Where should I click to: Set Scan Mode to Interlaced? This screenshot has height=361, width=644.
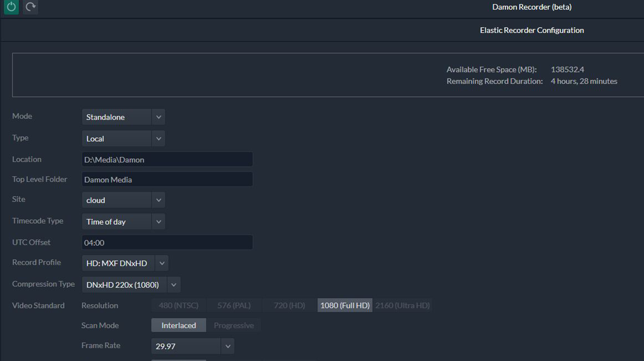(178, 325)
